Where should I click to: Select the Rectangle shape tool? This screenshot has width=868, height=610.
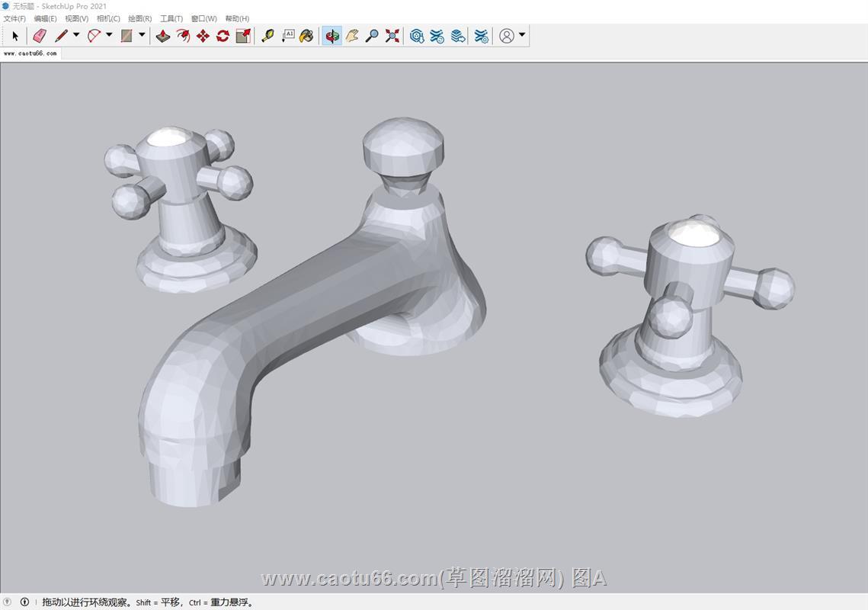tap(127, 36)
